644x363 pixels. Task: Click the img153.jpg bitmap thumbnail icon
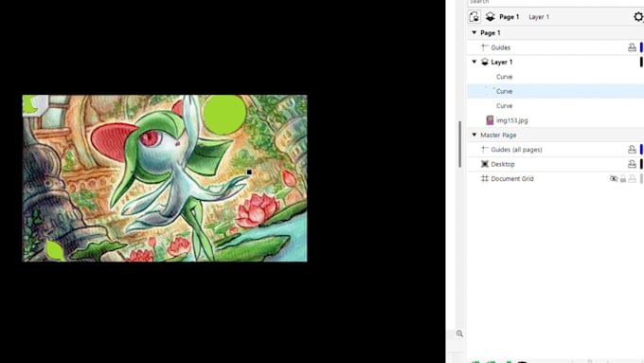[x=490, y=120]
